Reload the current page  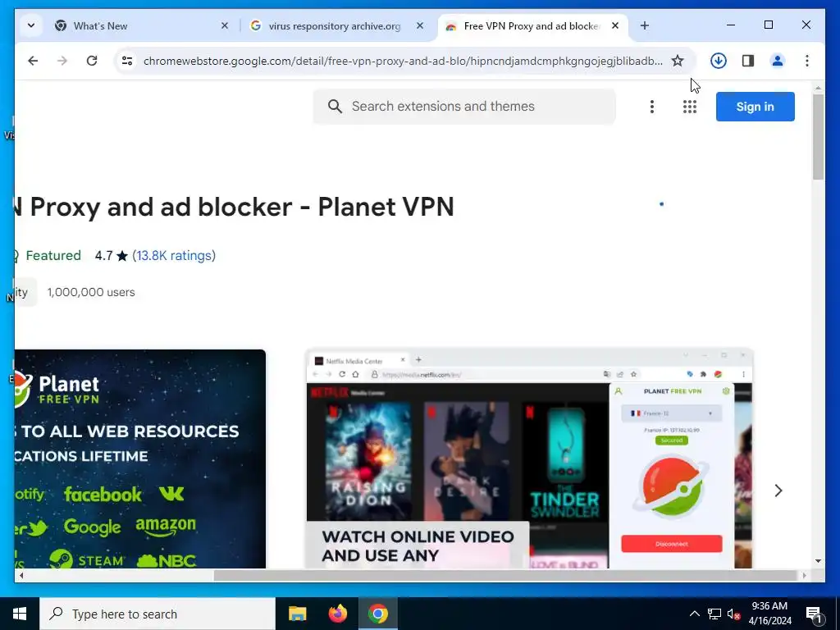point(92,61)
